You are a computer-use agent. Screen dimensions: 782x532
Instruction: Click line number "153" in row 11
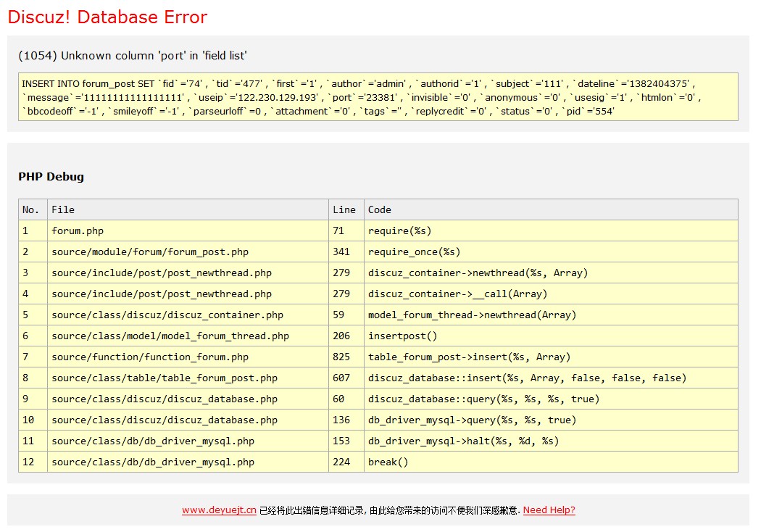(x=346, y=441)
